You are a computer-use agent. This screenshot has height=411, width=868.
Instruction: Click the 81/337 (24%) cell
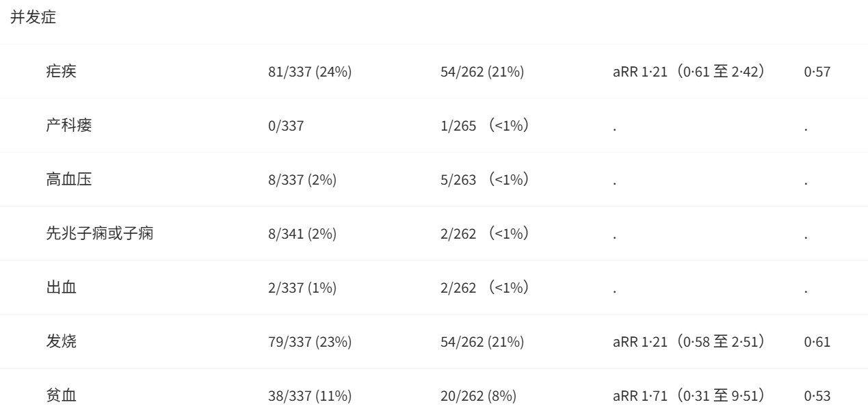coord(310,72)
